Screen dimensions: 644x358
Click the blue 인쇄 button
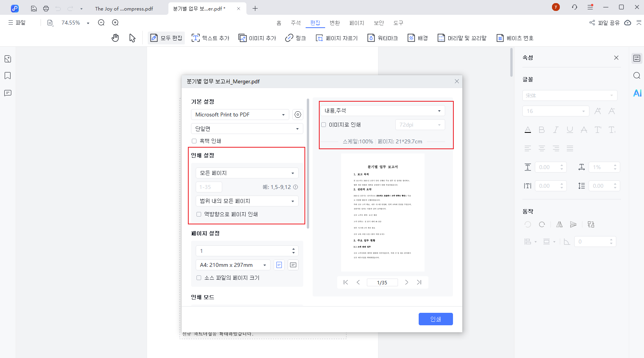435,319
